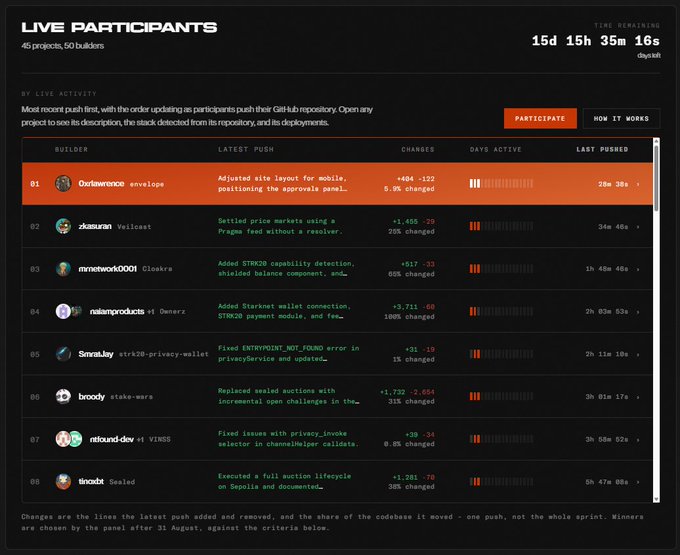Screen dimensions: 680x555
Task: Click tinoxbt's avatar icon
Action: [x=63, y=481]
